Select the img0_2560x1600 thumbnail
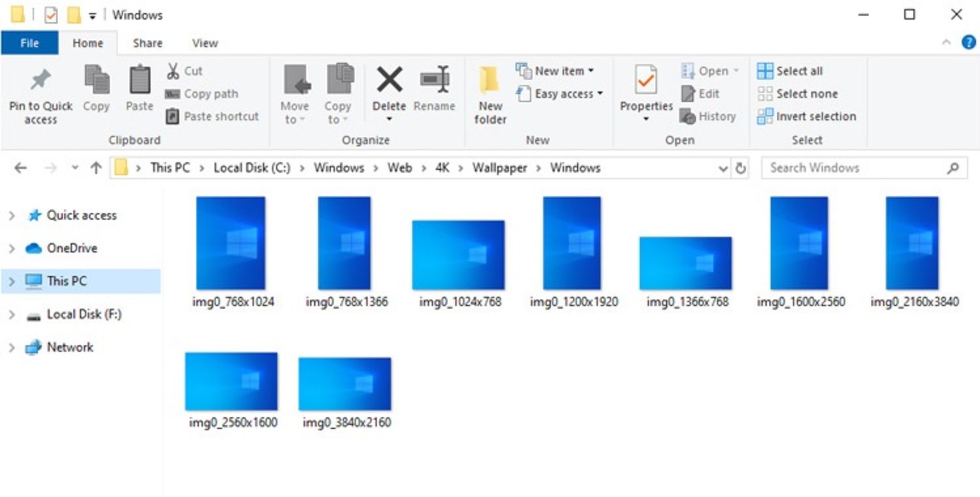Viewport: 980px width, 497px height. click(231, 382)
